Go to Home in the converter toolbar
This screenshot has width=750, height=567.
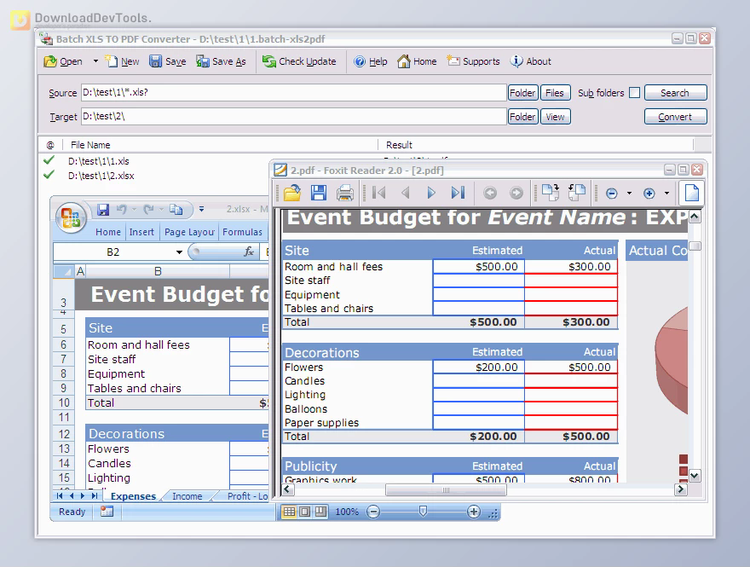coord(417,61)
